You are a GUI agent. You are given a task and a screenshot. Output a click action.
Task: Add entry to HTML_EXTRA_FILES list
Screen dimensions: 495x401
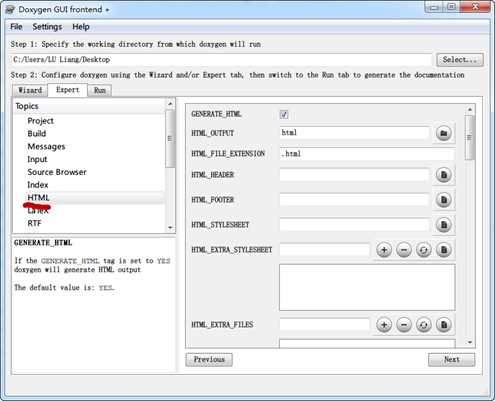pyautogui.click(x=384, y=324)
